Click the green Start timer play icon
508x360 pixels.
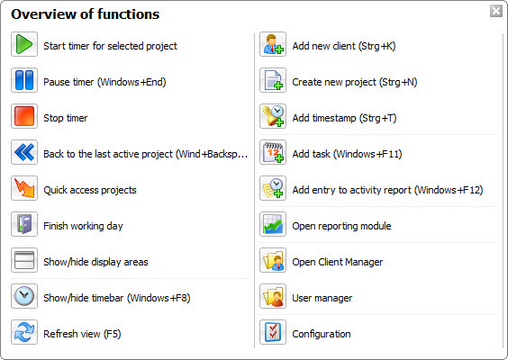[24, 44]
